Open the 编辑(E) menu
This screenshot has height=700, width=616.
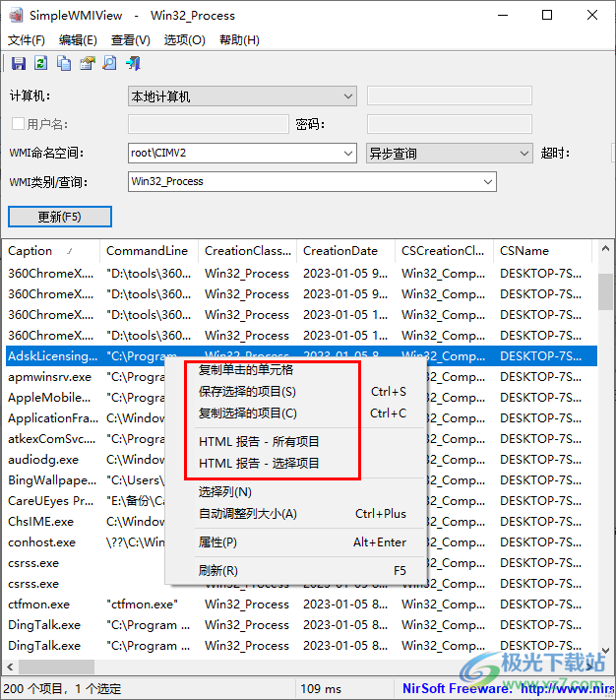point(78,40)
